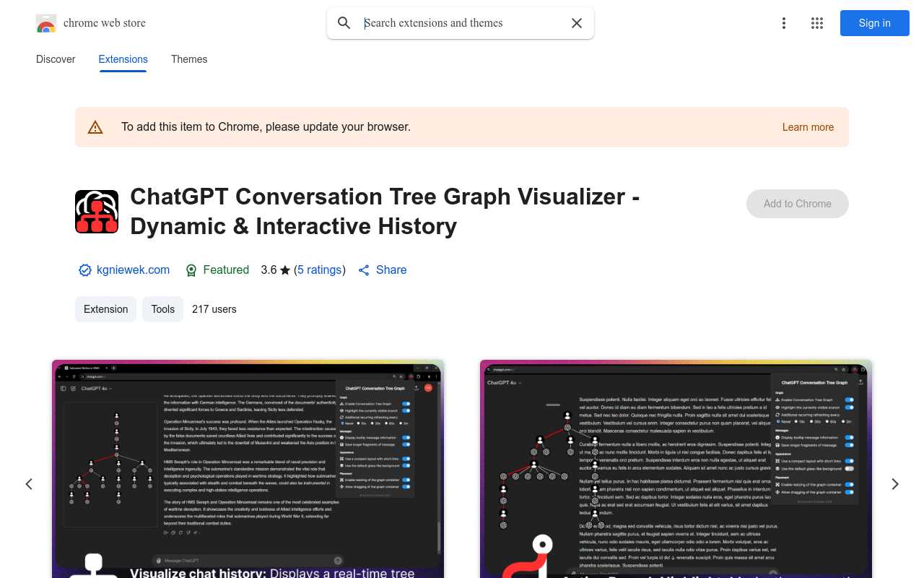
Task: Click the warning triangle icon in banner
Action: 95,127
